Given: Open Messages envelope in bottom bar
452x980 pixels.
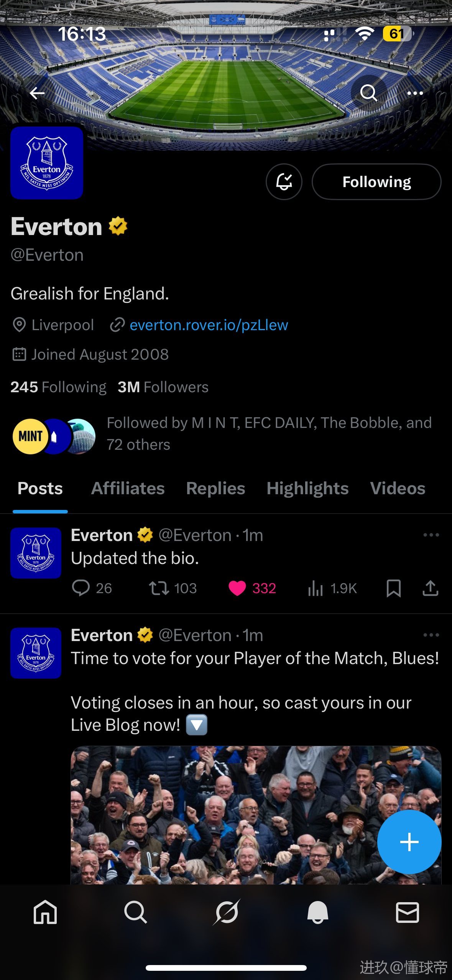Looking at the screenshot, I should pos(407,912).
